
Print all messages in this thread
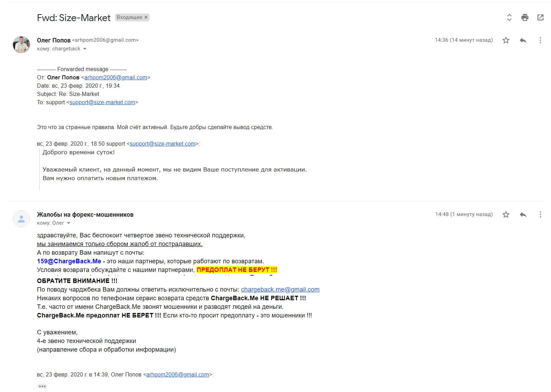click(x=525, y=17)
